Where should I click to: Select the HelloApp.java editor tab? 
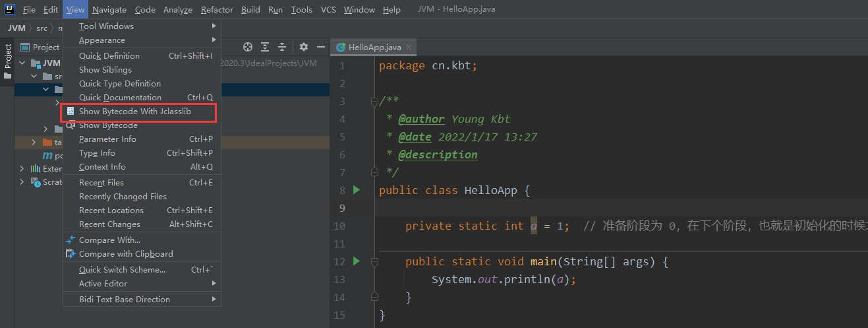click(375, 48)
